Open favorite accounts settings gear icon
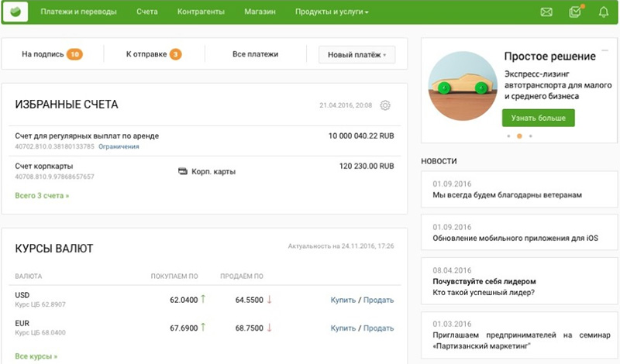This screenshot has width=620, height=364. click(x=385, y=105)
